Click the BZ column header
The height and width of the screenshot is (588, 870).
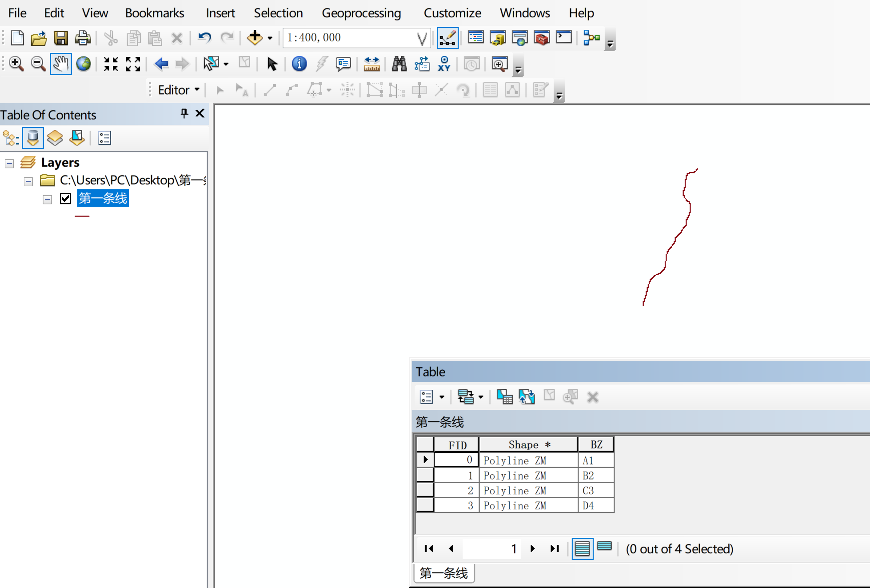[596, 444]
